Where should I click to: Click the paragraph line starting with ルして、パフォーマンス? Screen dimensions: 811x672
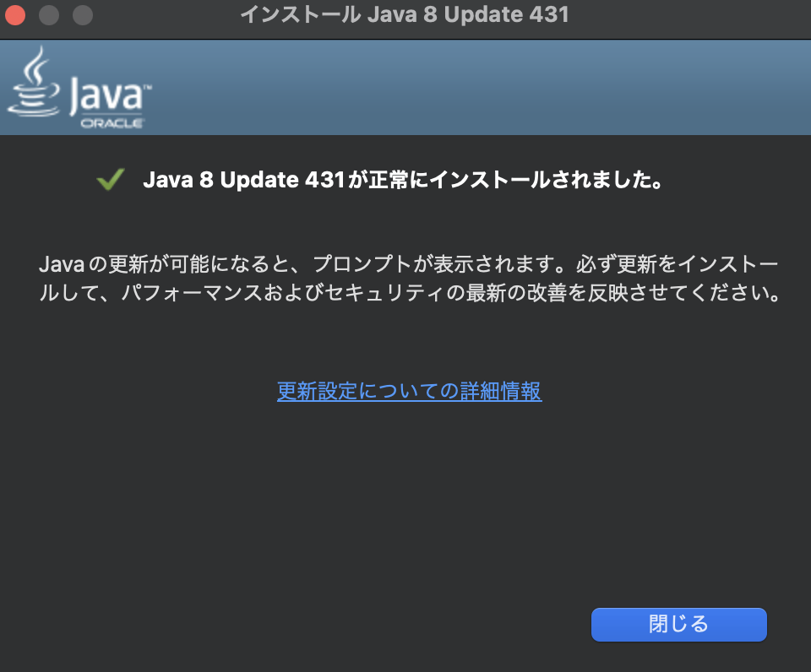[x=410, y=293]
